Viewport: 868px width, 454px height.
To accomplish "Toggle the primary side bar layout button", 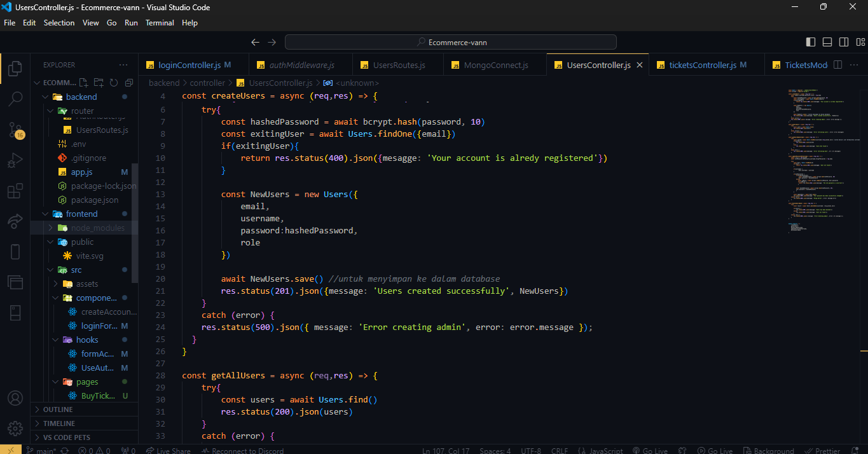I will click(x=811, y=42).
